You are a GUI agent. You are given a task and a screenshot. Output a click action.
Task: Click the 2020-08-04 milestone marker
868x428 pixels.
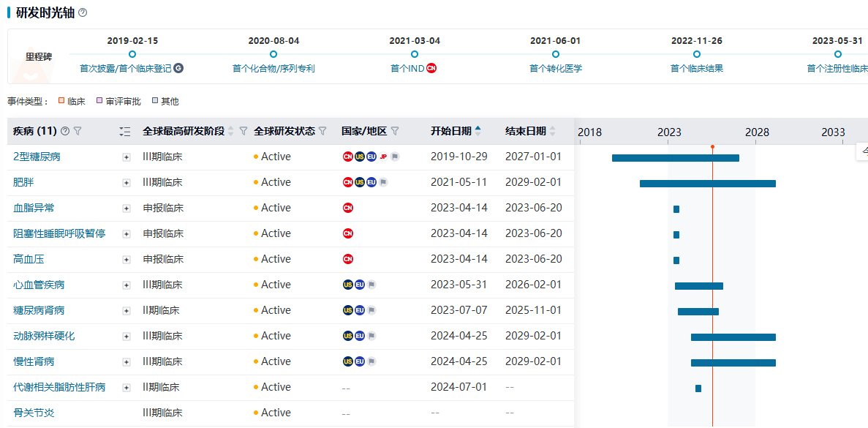point(273,54)
